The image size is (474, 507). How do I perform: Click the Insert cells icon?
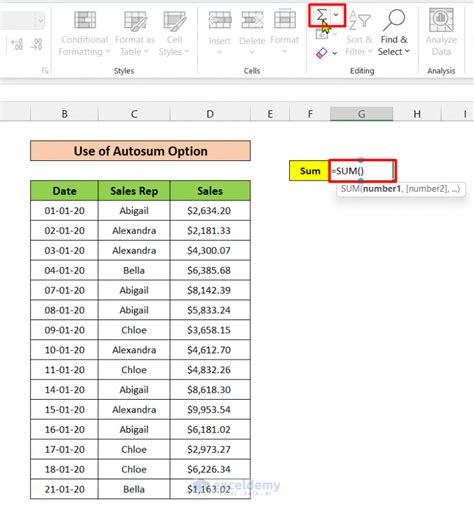(219, 33)
